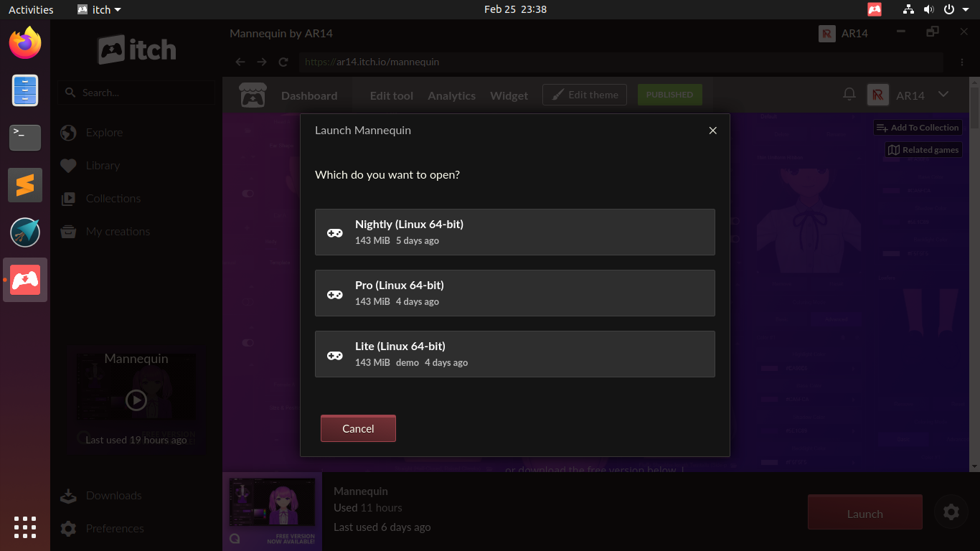Open the Dashboard link

coord(309,95)
